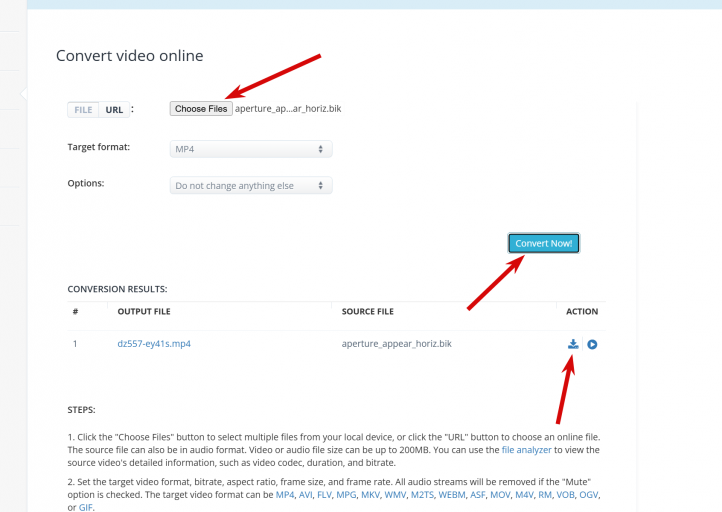Click the AVI format link
This screenshot has height=512, width=722.
pos(305,495)
